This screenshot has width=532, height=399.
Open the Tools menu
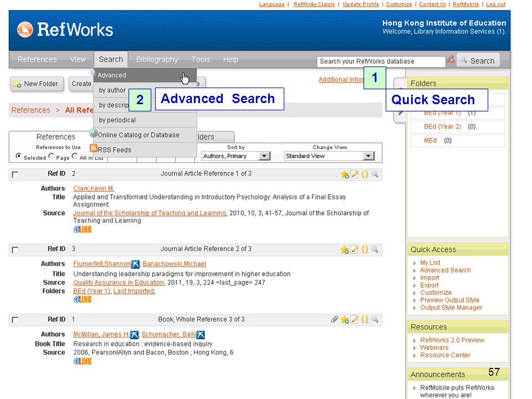click(x=201, y=59)
